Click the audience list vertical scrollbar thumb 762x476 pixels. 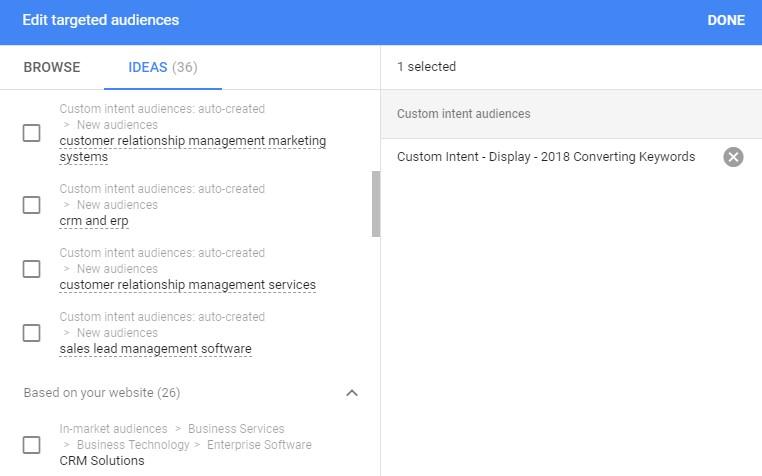click(x=376, y=204)
